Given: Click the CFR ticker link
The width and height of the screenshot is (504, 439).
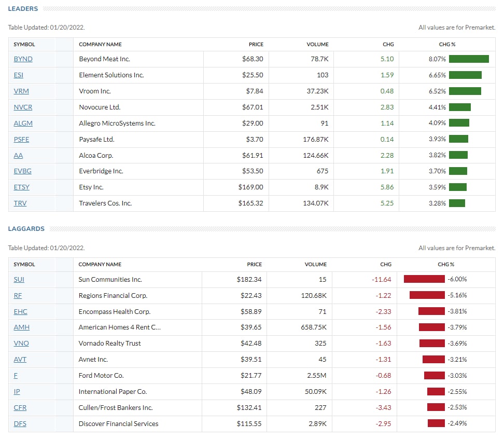Looking at the screenshot, I should 20,408.
